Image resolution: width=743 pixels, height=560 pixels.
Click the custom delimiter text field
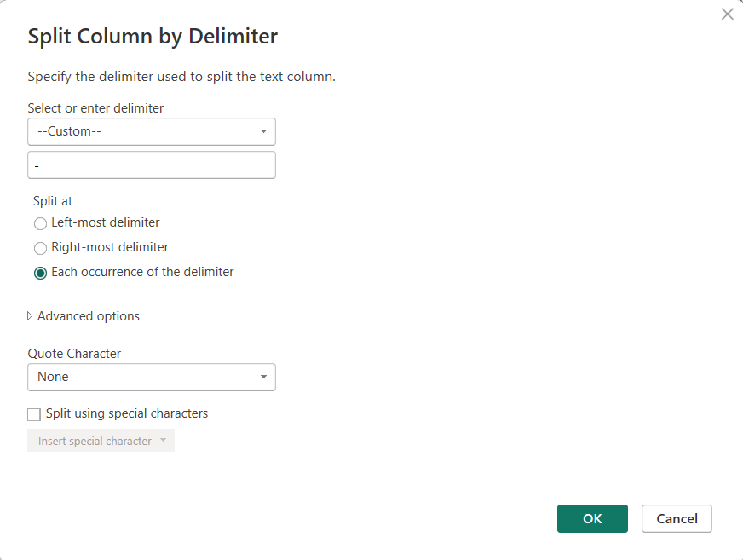pos(152,165)
